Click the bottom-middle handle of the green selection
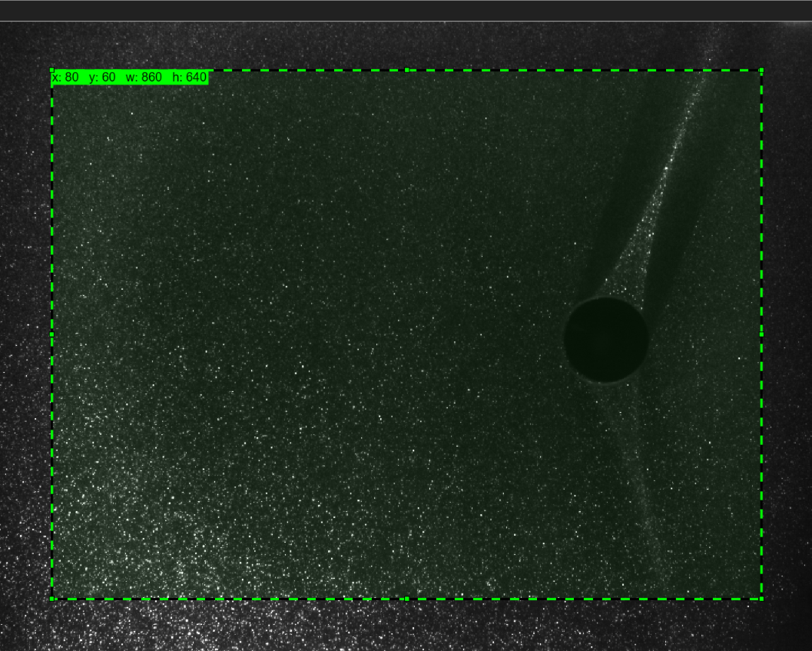The height and width of the screenshot is (651, 812). [x=406, y=599]
